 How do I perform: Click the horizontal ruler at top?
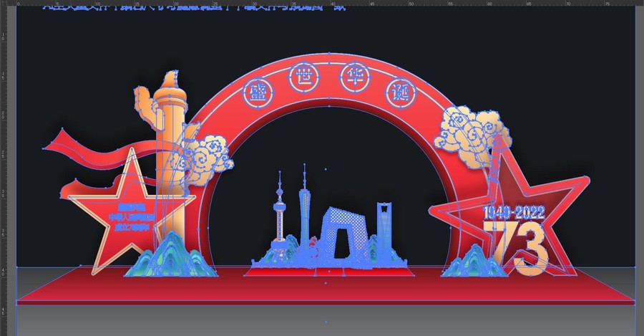tap(326, 3)
